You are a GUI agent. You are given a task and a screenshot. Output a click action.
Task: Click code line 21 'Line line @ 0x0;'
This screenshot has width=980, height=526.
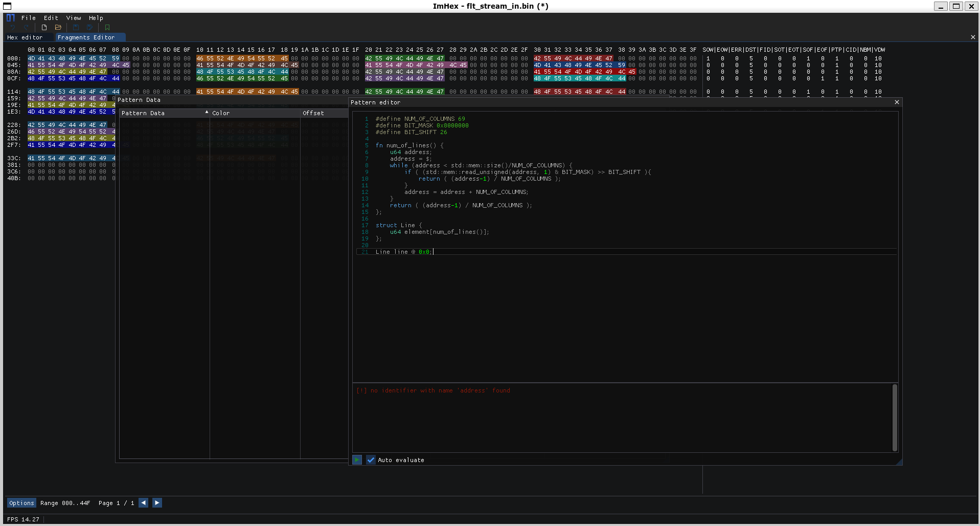coord(404,252)
